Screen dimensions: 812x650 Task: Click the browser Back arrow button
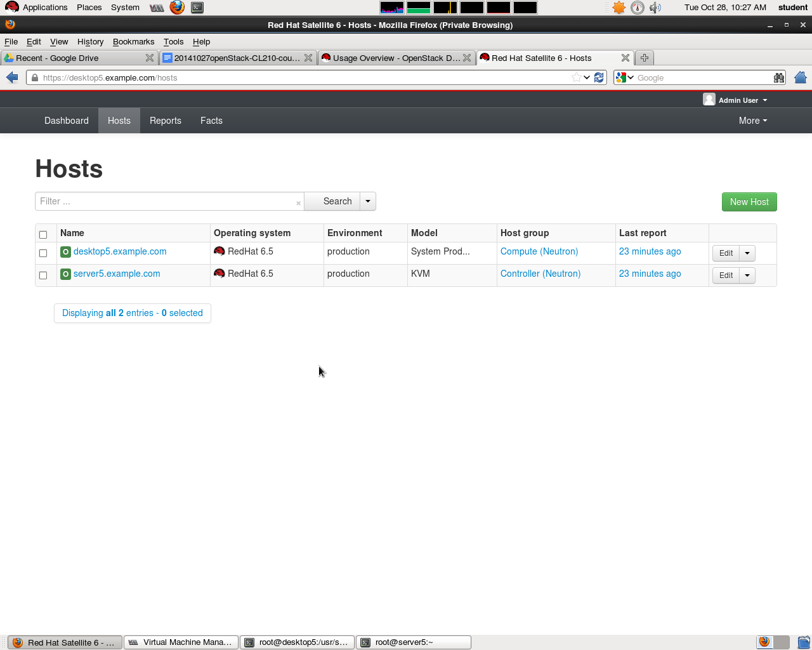[x=12, y=77]
